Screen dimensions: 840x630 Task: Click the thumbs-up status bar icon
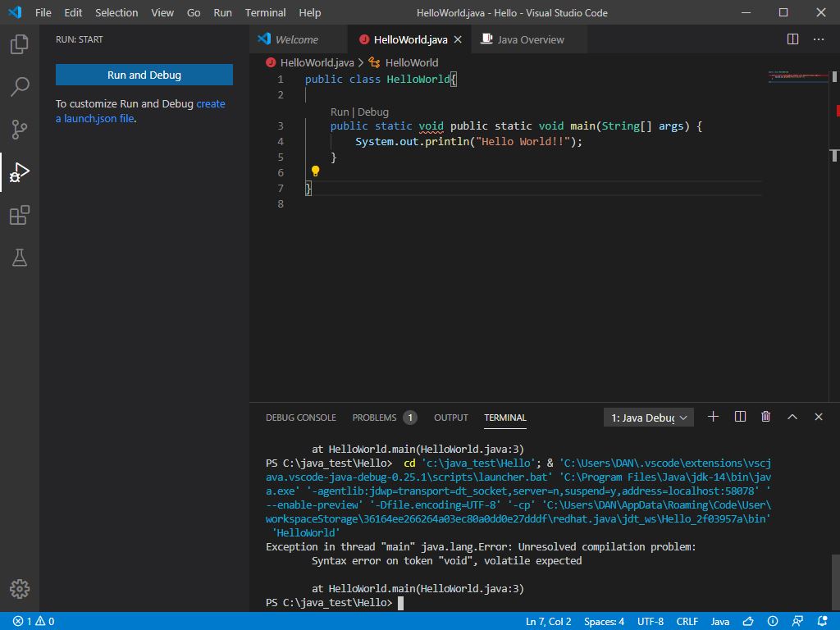748,622
